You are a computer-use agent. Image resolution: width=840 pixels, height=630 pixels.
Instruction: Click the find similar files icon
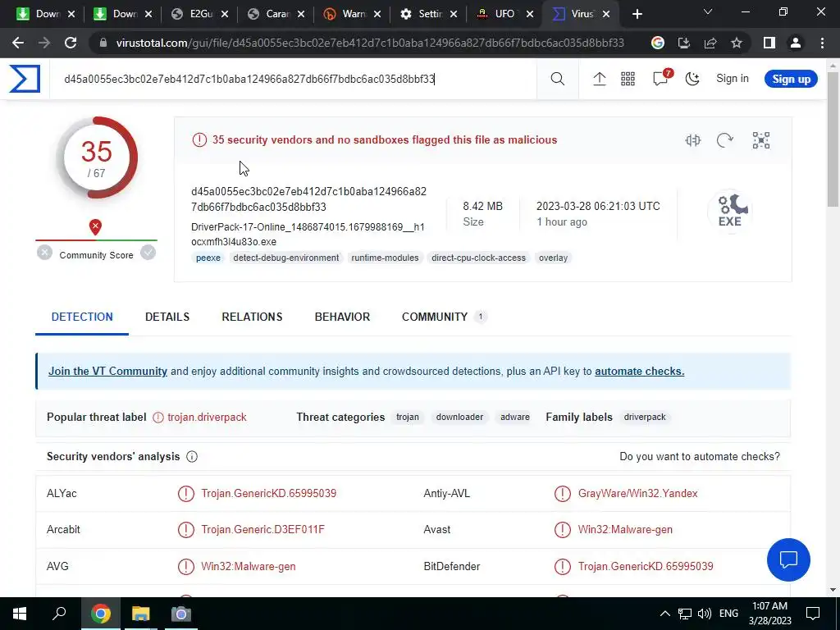tap(692, 140)
